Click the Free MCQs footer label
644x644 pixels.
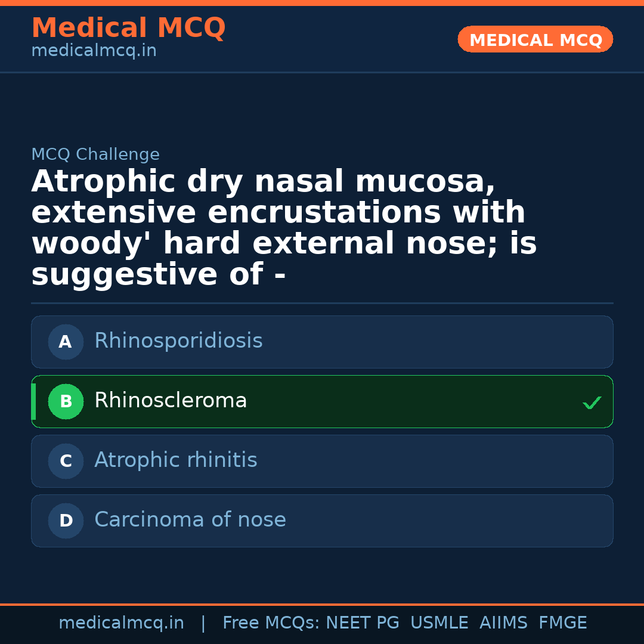click(271, 623)
